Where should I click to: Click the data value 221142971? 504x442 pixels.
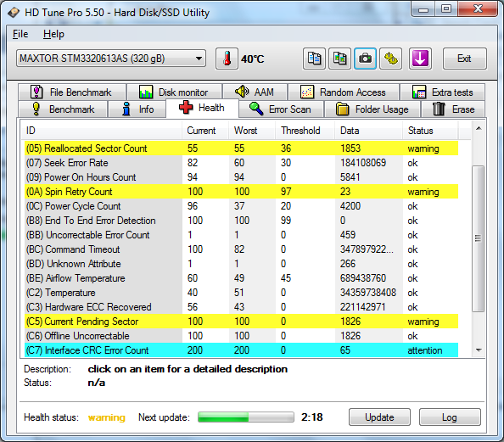point(362,307)
